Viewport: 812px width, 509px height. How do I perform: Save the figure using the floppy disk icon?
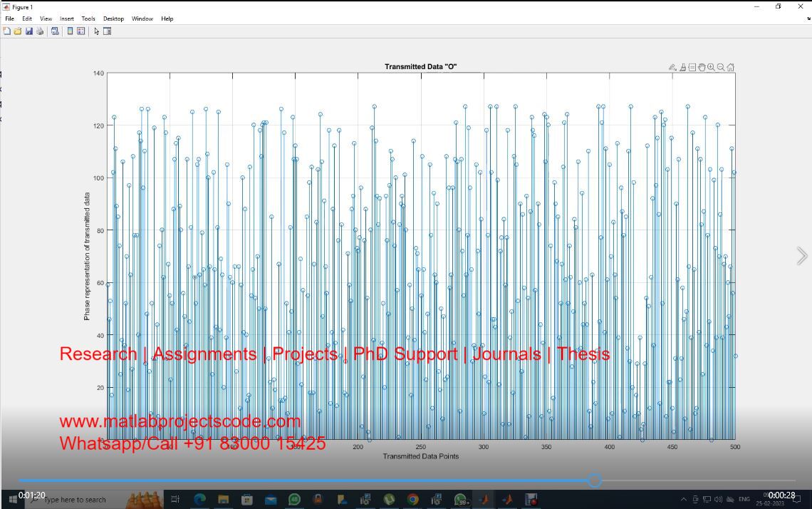pyautogui.click(x=29, y=31)
